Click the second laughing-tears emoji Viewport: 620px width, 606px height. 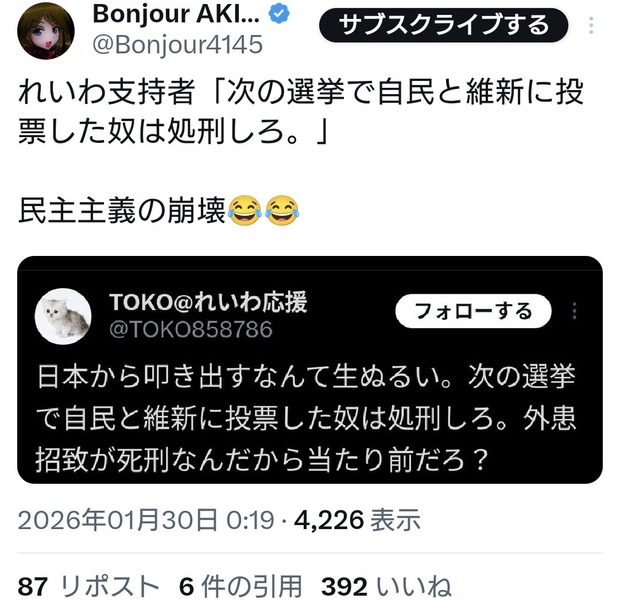coord(282,210)
